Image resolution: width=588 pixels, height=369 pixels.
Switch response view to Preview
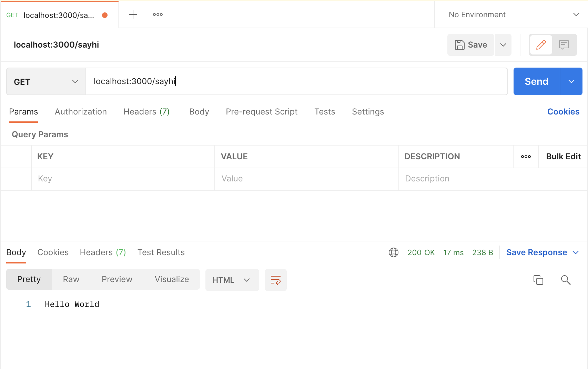click(x=117, y=279)
